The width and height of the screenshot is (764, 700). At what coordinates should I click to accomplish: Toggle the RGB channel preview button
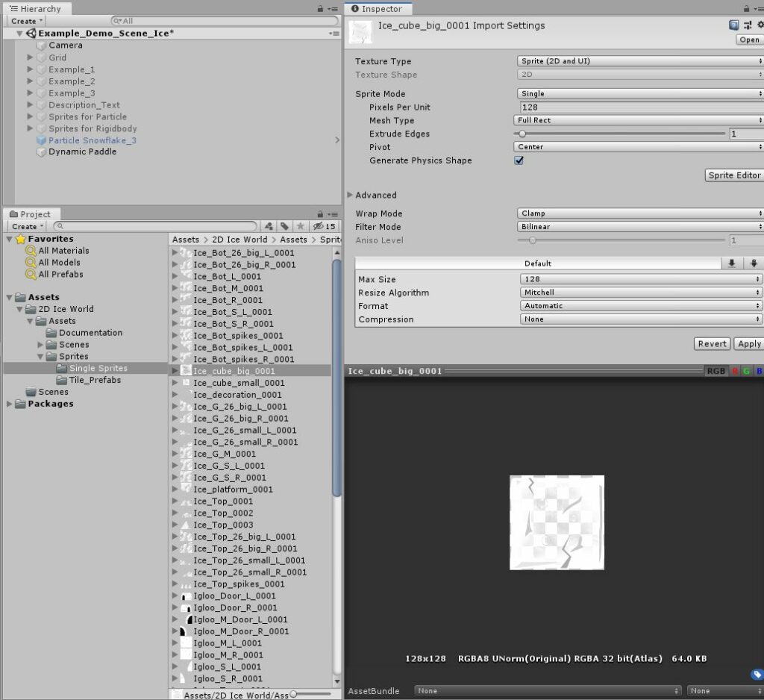[x=716, y=371]
